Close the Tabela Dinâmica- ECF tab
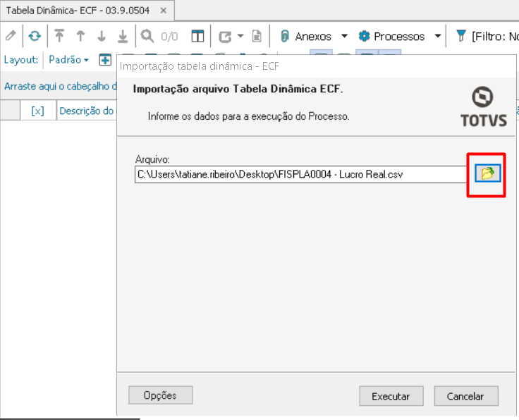The image size is (519, 420). [x=163, y=11]
